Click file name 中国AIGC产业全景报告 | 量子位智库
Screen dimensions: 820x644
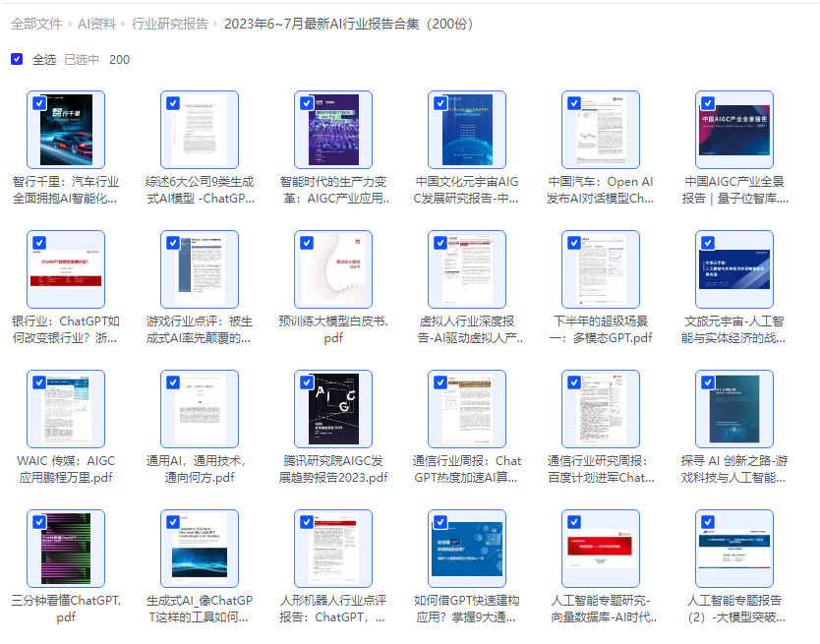click(x=734, y=190)
